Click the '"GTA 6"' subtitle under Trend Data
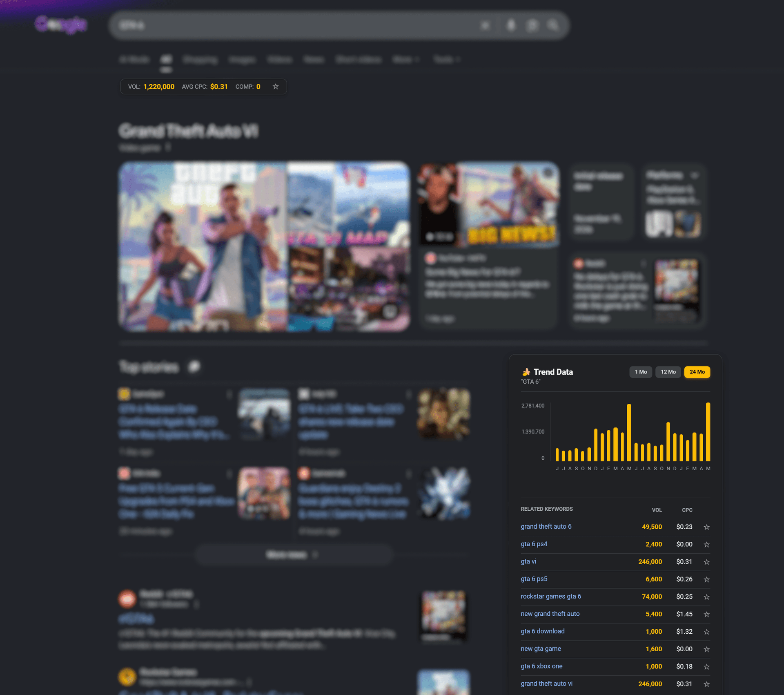The image size is (784, 695). (x=531, y=382)
